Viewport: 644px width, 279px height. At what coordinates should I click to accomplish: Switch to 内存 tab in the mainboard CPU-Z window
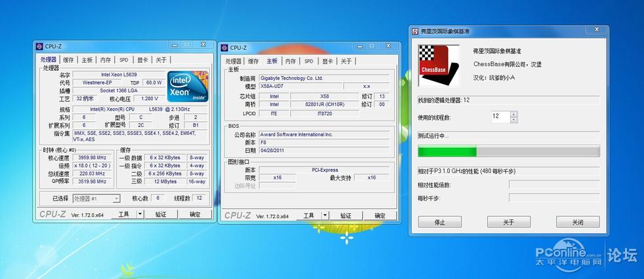290,61
